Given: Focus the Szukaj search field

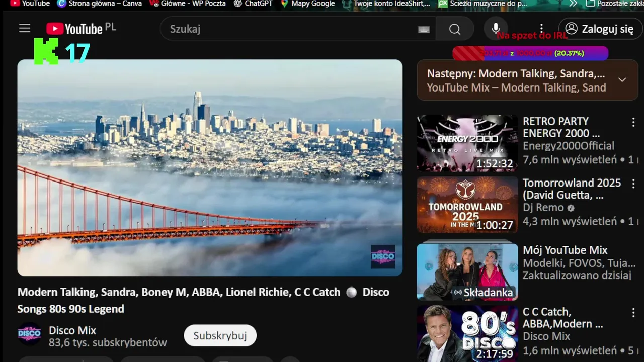Looking at the screenshot, I should click(x=298, y=29).
